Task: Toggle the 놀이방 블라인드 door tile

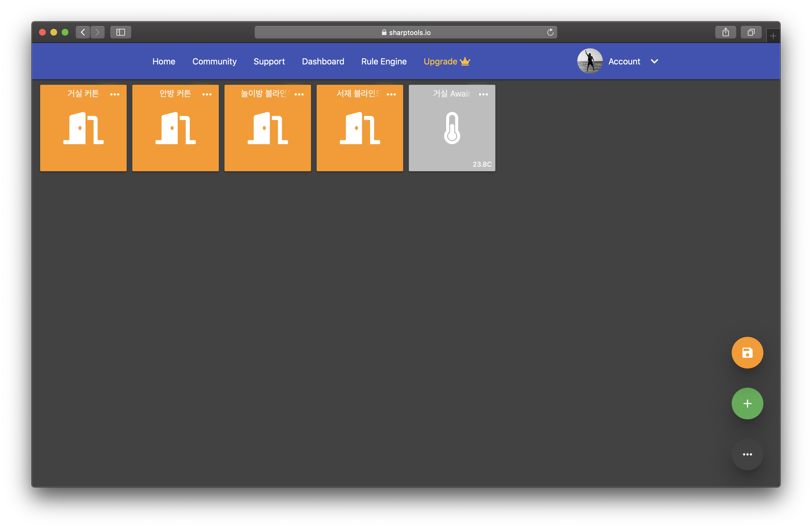Action: tap(267, 128)
